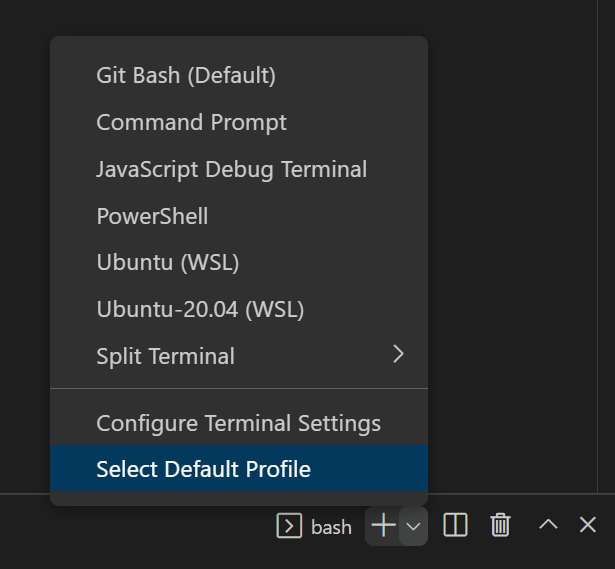Click the bash terminal icon
615x569 pixels.
click(x=289, y=525)
